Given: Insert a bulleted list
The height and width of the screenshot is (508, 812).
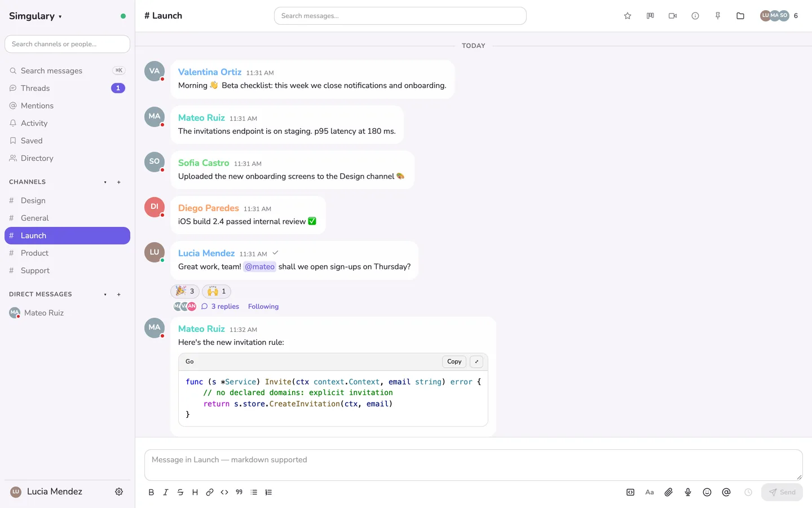Looking at the screenshot, I should point(254,492).
